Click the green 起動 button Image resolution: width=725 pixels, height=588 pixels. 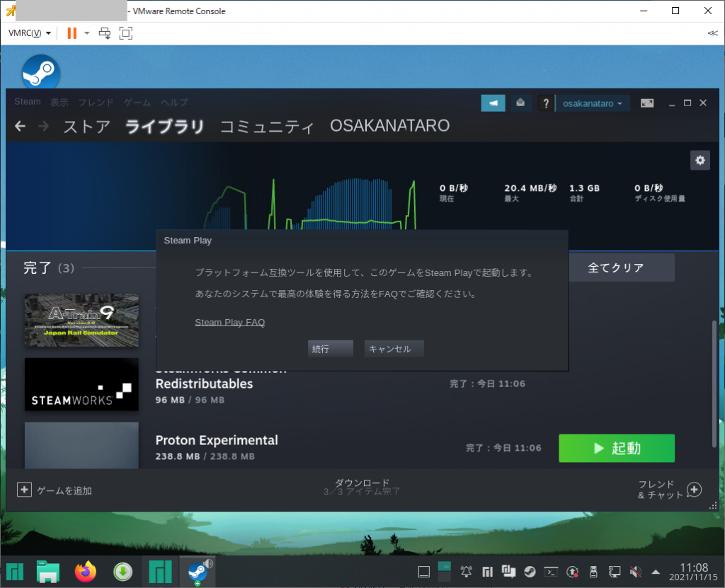(x=617, y=448)
